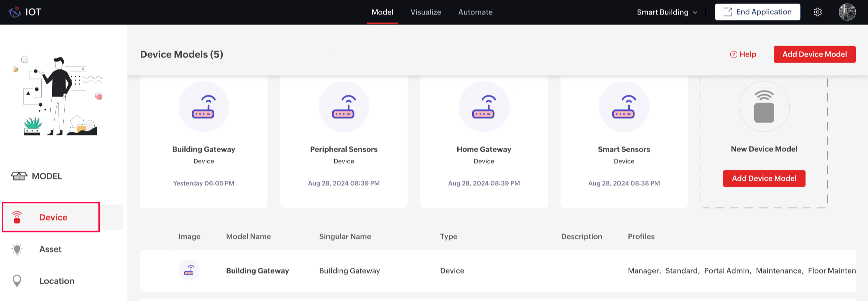Click the Device sidebar icon
This screenshot has width=868, height=301.
coord(17,217)
